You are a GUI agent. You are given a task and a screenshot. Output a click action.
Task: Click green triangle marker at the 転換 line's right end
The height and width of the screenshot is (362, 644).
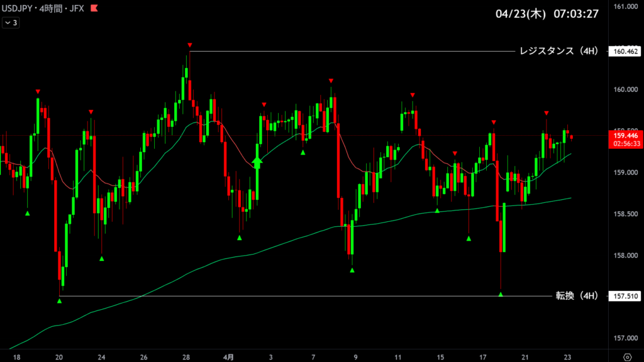coord(501,294)
